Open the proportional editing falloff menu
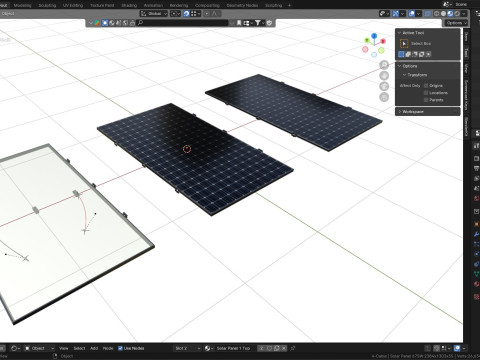Viewport: 480px width, 360px height. pyautogui.click(x=216, y=13)
